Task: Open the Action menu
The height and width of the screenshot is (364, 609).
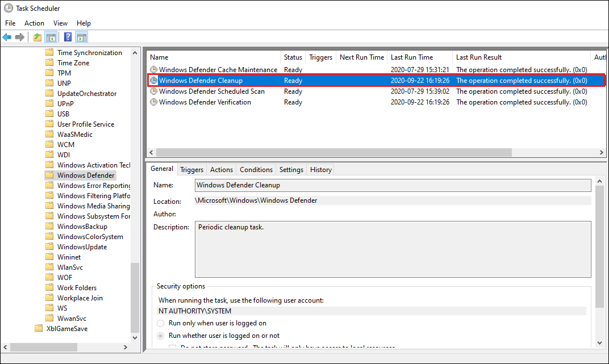Action: [x=34, y=23]
